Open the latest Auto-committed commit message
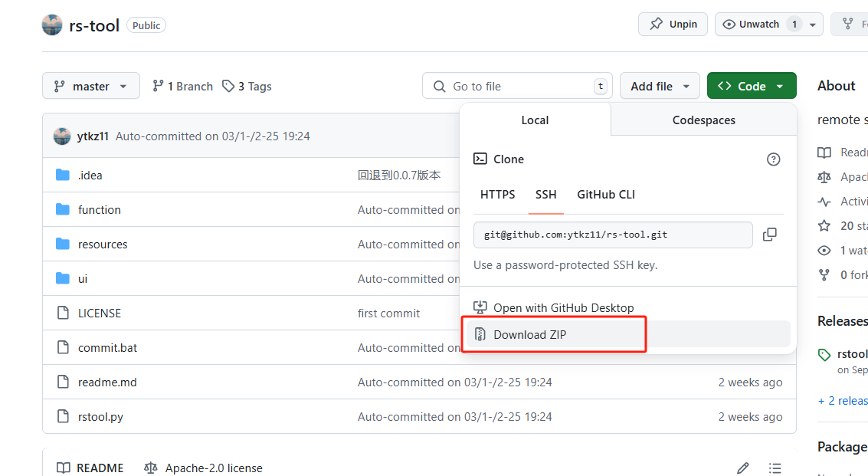This screenshot has height=476, width=868. coord(212,136)
